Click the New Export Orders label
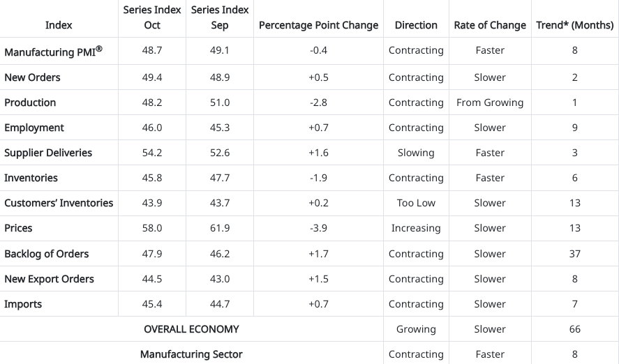 coord(49,279)
